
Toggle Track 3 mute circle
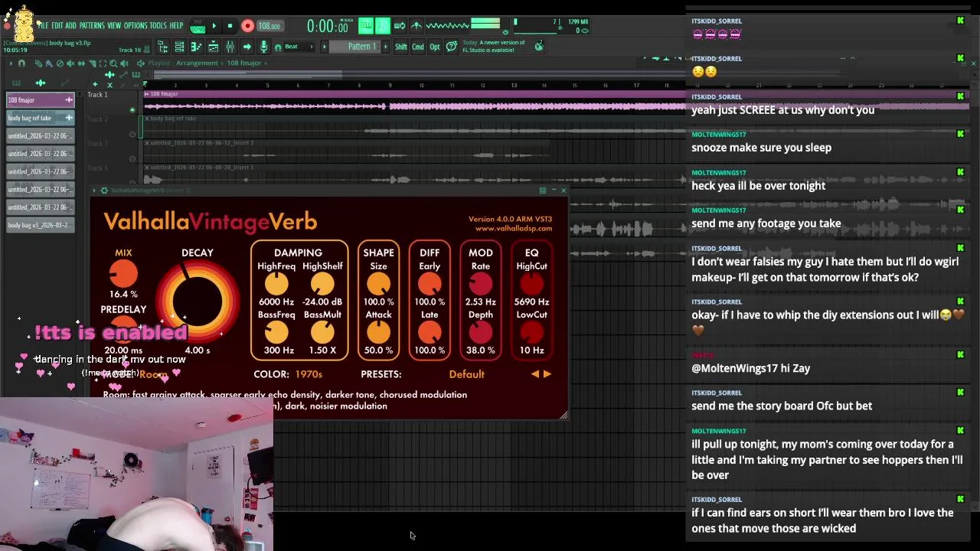[x=132, y=158]
